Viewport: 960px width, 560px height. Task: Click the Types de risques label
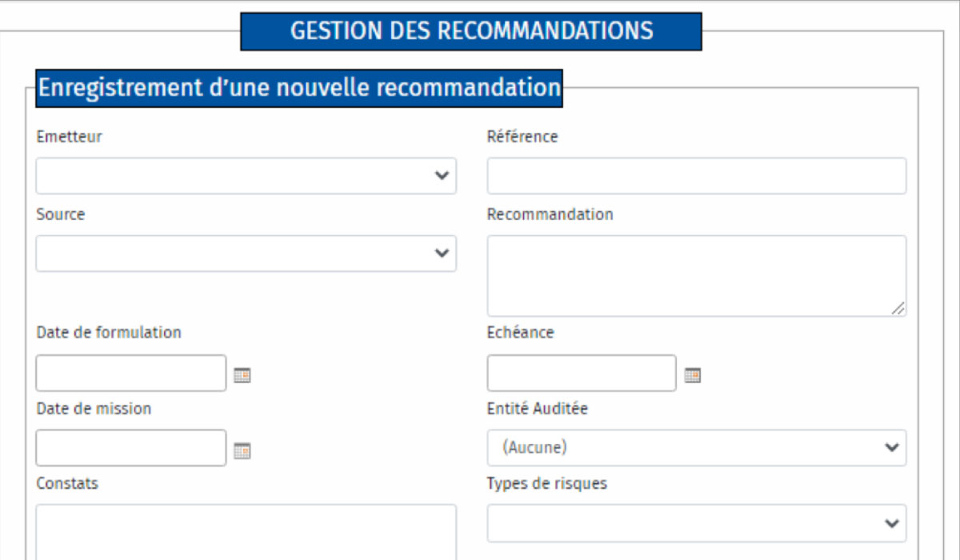(x=547, y=484)
